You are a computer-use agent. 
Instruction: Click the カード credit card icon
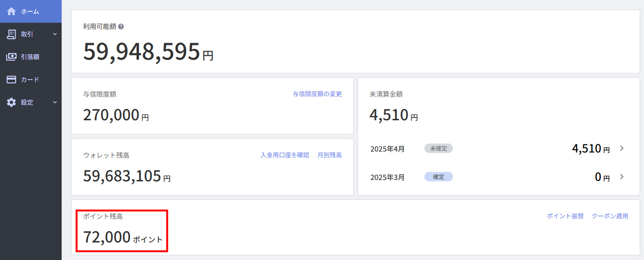point(11,80)
